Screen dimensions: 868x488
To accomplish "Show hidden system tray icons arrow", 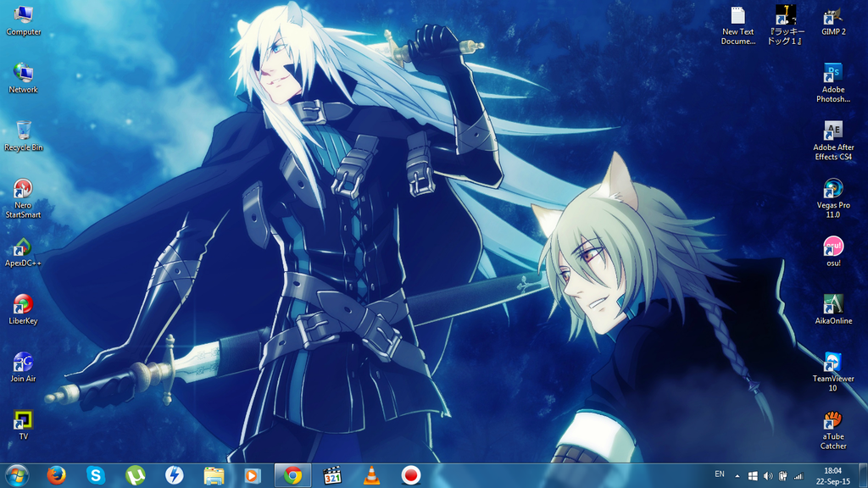I will pos(737,475).
